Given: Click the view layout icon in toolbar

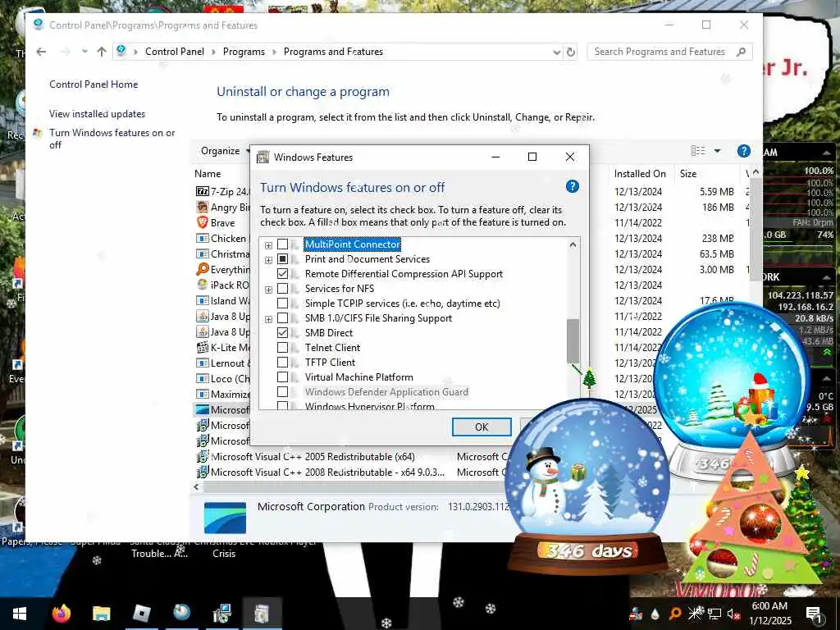Looking at the screenshot, I should pyautogui.click(x=698, y=151).
